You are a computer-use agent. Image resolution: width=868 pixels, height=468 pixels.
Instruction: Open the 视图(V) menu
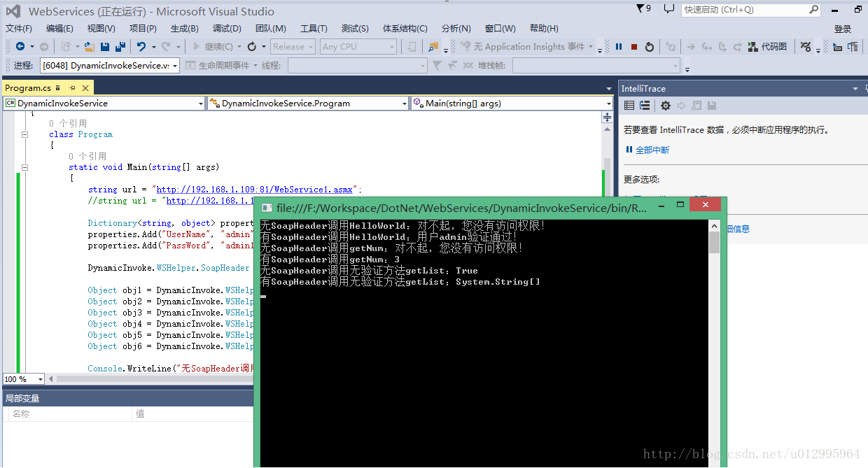[x=101, y=28]
